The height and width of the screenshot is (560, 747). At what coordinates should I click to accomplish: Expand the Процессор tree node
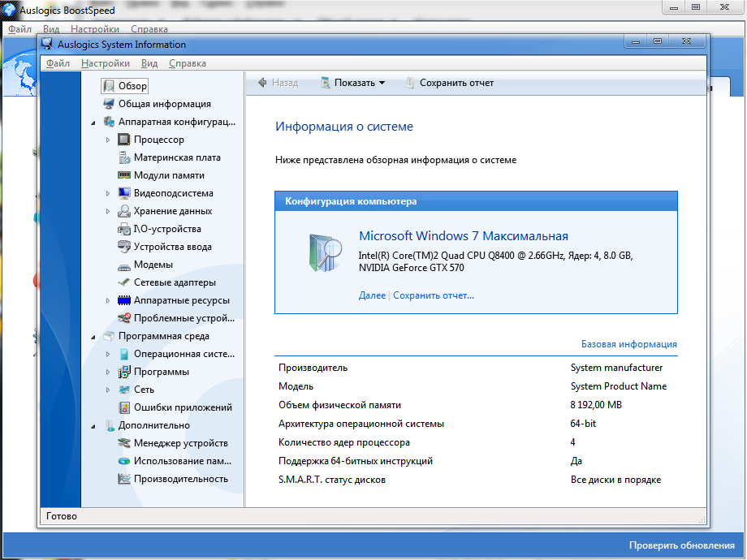pos(108,140)
